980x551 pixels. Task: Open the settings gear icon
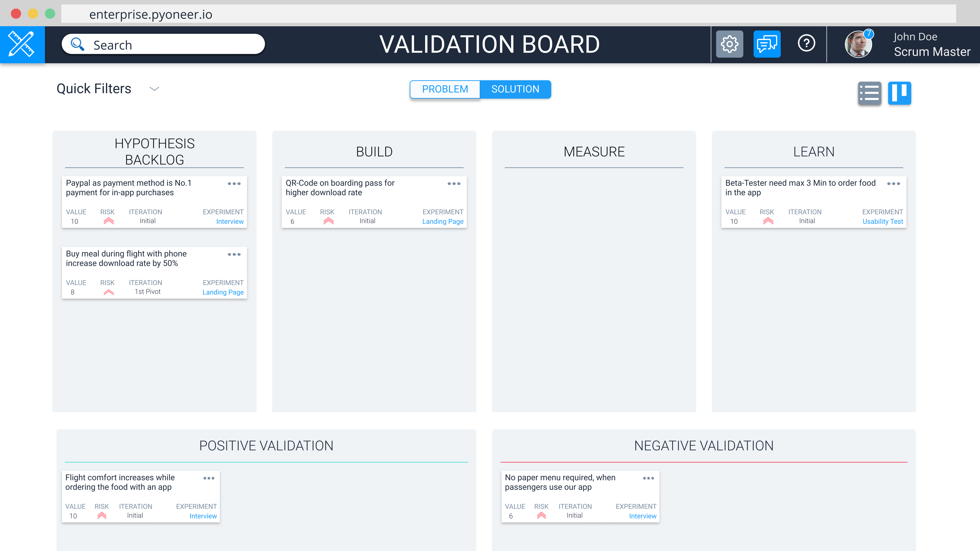tap(729, 44)
